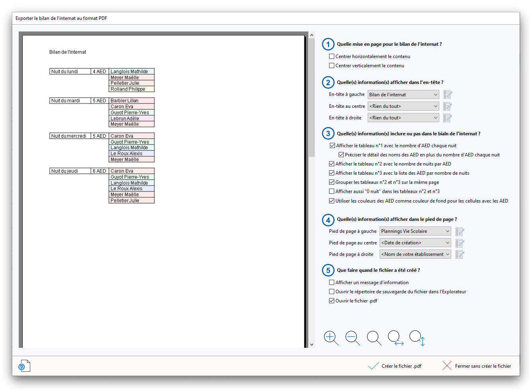Click the zoom in magnifier icon

331,338
